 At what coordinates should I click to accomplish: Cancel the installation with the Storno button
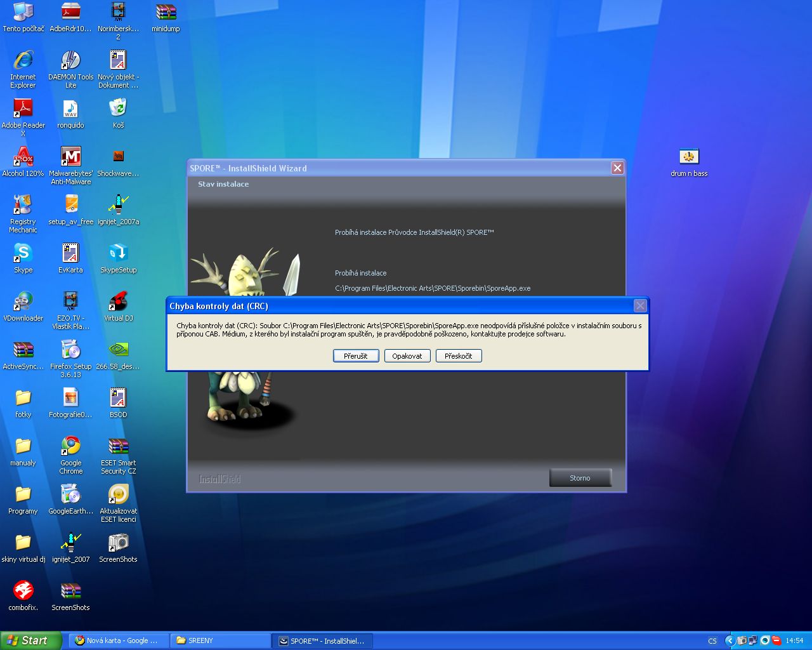pos(580,478)
